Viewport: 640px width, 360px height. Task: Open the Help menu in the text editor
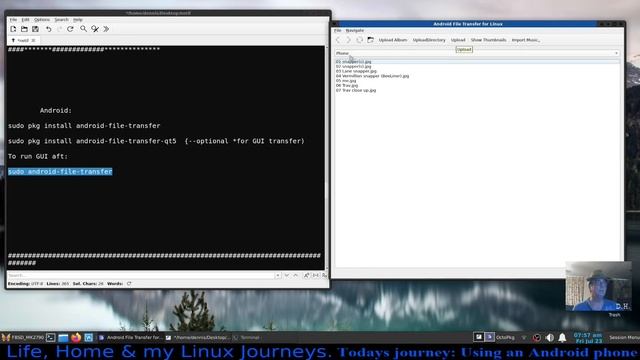pos(78,20)
